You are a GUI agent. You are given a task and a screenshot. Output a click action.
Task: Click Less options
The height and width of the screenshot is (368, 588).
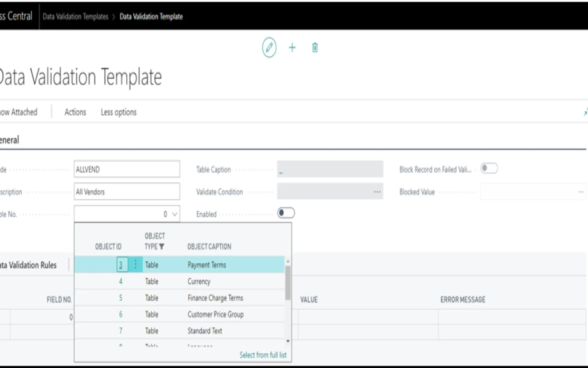[119, 112]
